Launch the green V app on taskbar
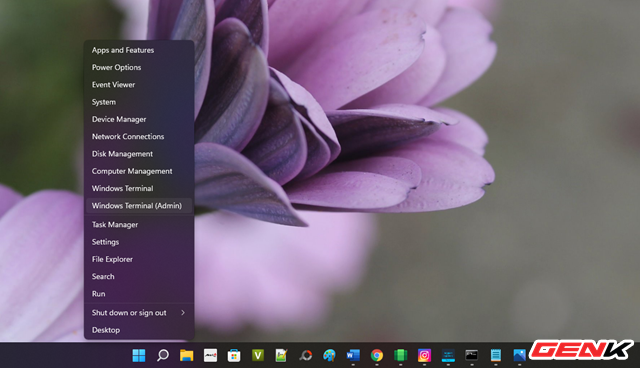The image size is (640, 368). click(x=258, y=355)
